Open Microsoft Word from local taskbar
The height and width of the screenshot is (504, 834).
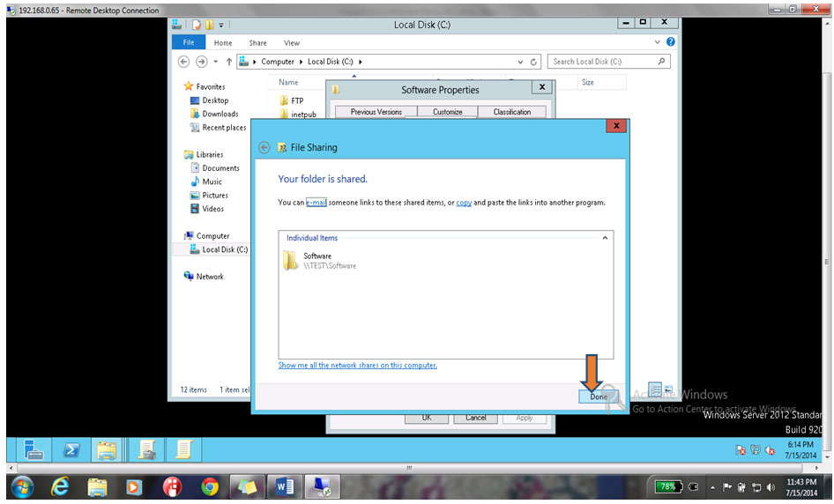tap(285, 487)
